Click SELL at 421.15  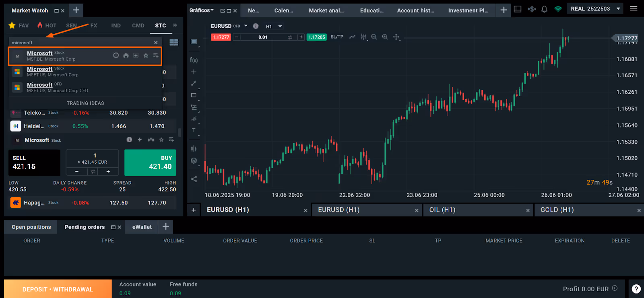[x=34, y=162]
